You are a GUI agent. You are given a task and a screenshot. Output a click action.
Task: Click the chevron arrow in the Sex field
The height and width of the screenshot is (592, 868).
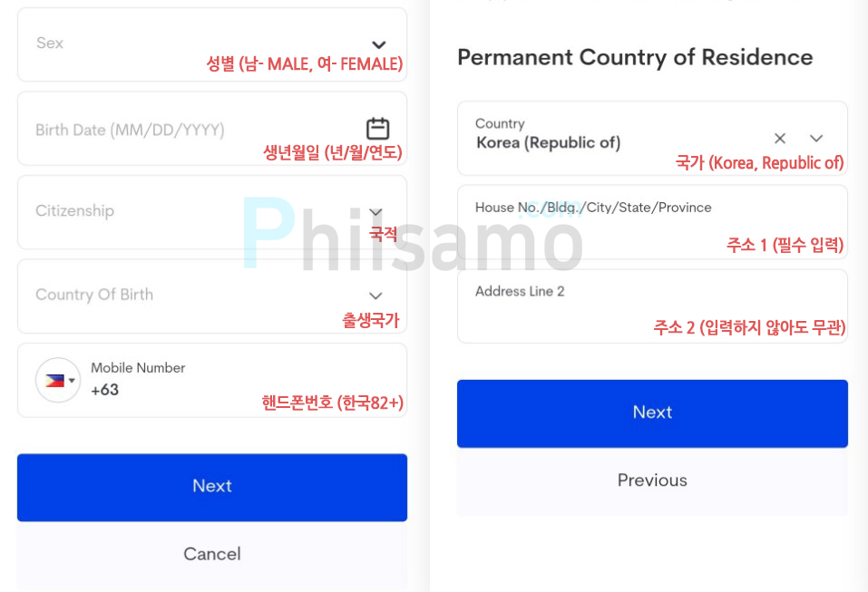pyautogui.click(x=378, y=44)
